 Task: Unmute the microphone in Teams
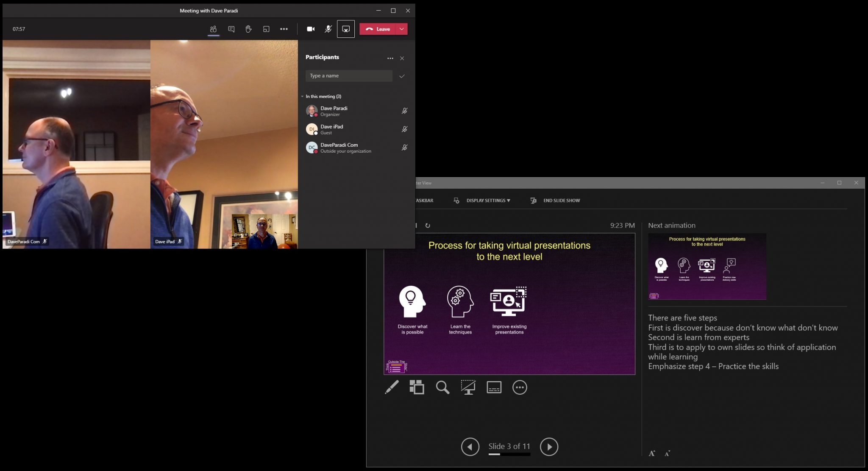pos(328,29)
